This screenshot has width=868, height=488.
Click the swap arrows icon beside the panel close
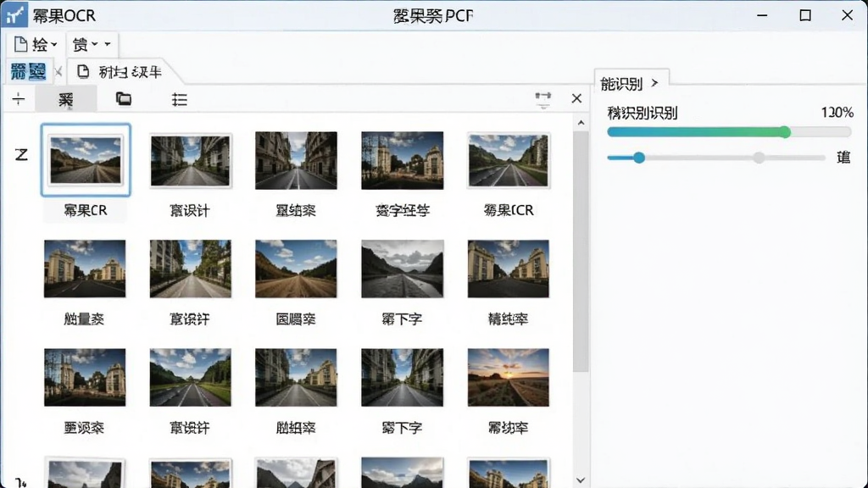click(543, 99)
